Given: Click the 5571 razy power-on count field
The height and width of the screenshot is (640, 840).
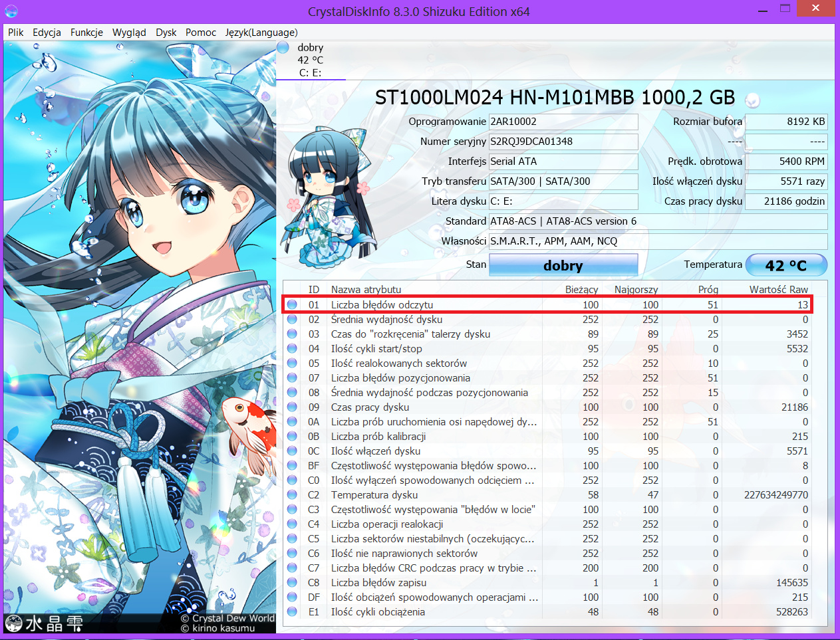Looking at the screenshot, I should point(786,181).
